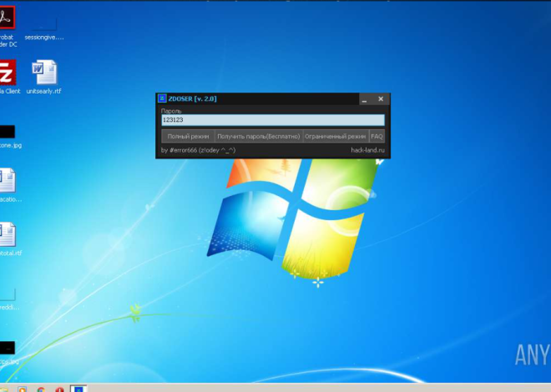This screenshot has height=392, width=551.
Task: Launch Chrome from the taskbar
Action: click(41, 388)
